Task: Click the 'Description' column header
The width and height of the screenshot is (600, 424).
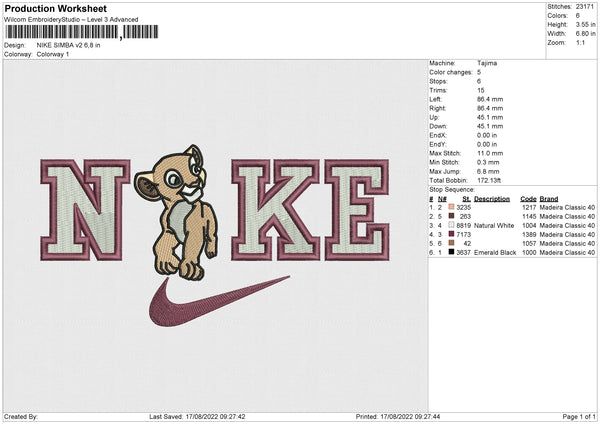Action: 492,199
